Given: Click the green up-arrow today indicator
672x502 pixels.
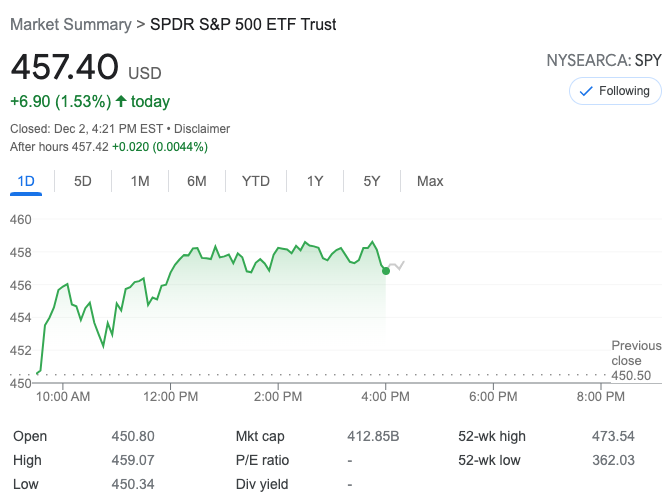Looking at the screenshot, I should pos(122,101).
